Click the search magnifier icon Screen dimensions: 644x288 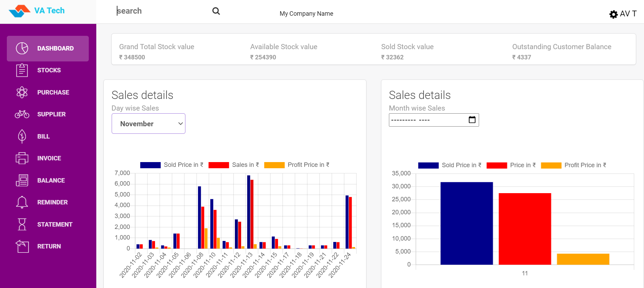tap(216, 11)
